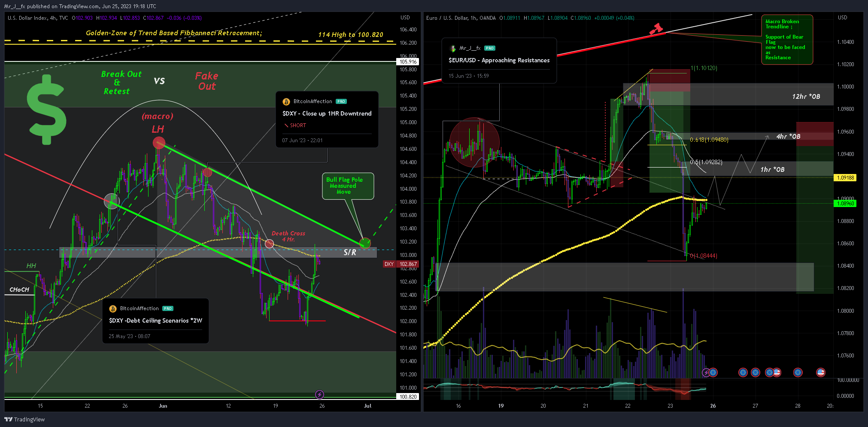Viewport: 868px width, 427px height.
Task: Click the '4hr *OB' zone label
Action: 788,137
